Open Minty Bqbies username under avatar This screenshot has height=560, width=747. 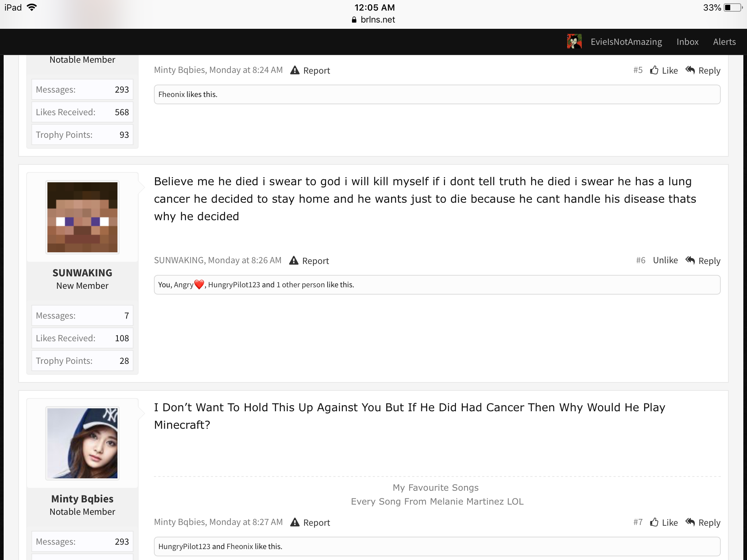coord(82,499)
